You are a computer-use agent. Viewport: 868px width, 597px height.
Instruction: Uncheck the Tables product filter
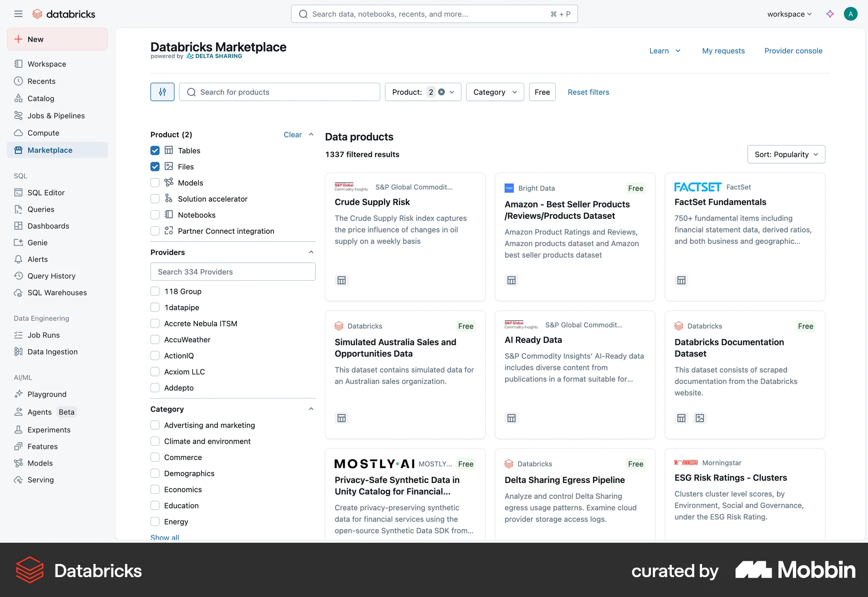click(155, 151)
